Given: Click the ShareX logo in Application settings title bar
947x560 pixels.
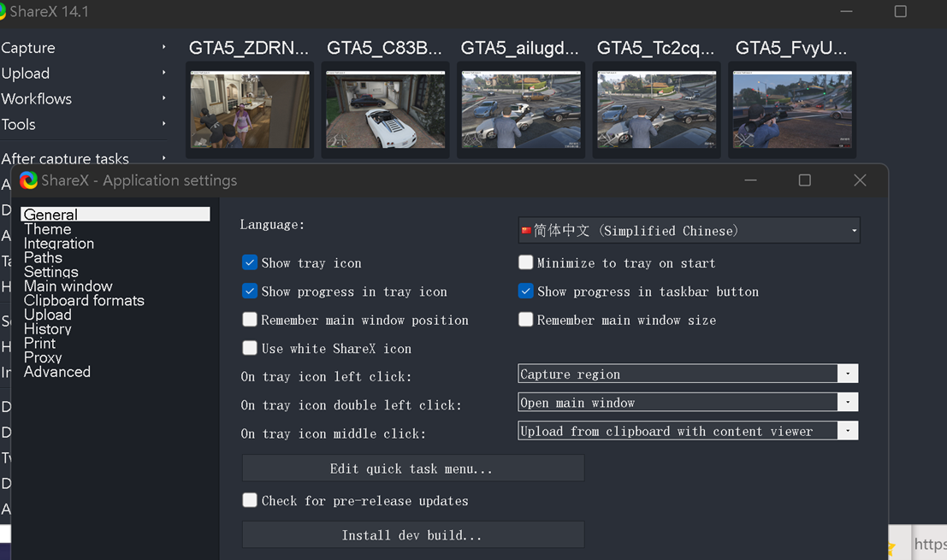Looking at the screenshot, I should pos(28,180).
